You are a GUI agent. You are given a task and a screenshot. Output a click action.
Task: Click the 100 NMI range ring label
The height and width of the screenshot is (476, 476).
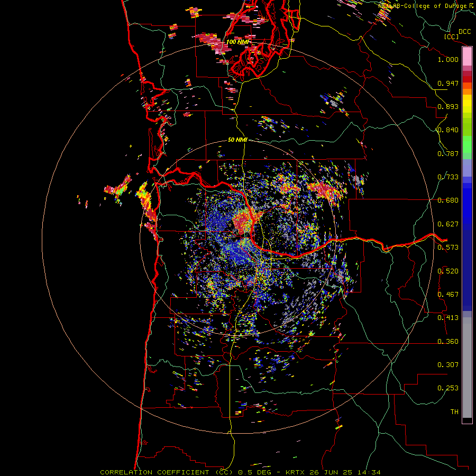point(237,42)
